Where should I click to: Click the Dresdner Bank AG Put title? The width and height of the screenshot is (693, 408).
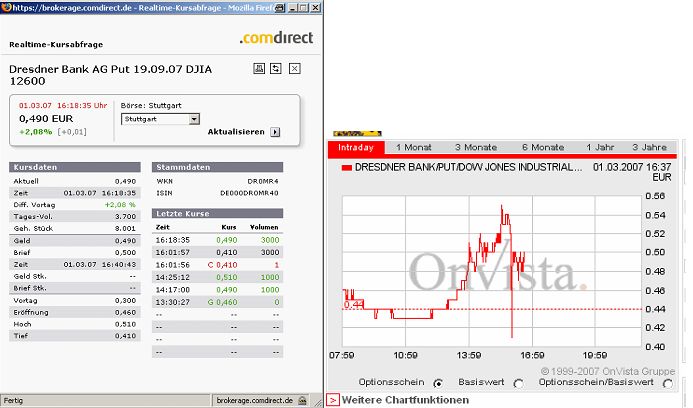[x=110, y=75]
